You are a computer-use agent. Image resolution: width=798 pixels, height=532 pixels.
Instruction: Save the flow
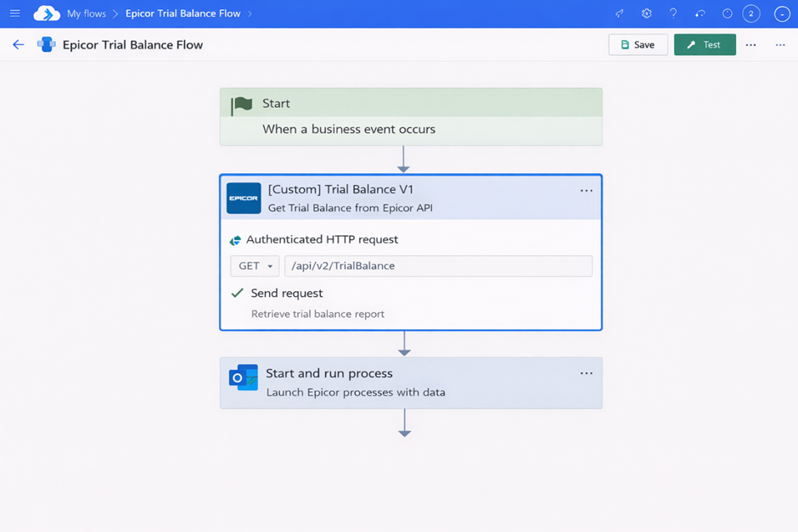pyautogui.click(x=638, y=45)
